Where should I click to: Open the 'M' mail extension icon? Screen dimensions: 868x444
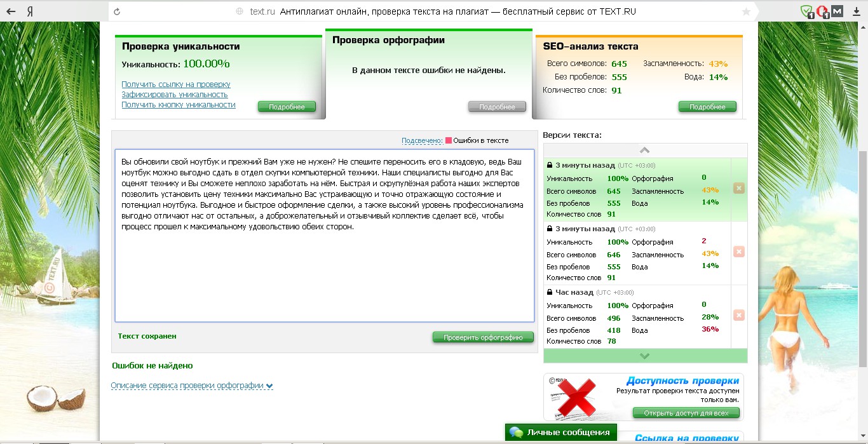coord(837,11)
